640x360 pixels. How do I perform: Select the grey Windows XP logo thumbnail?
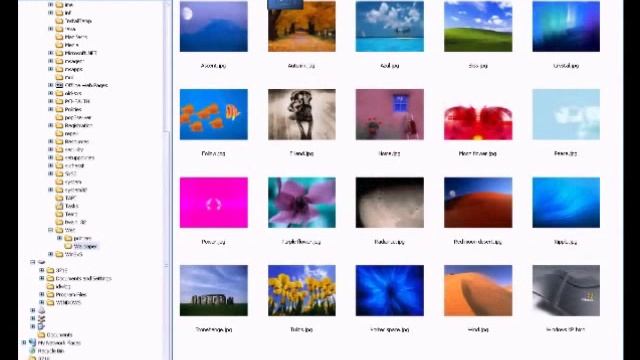(566, 290)
